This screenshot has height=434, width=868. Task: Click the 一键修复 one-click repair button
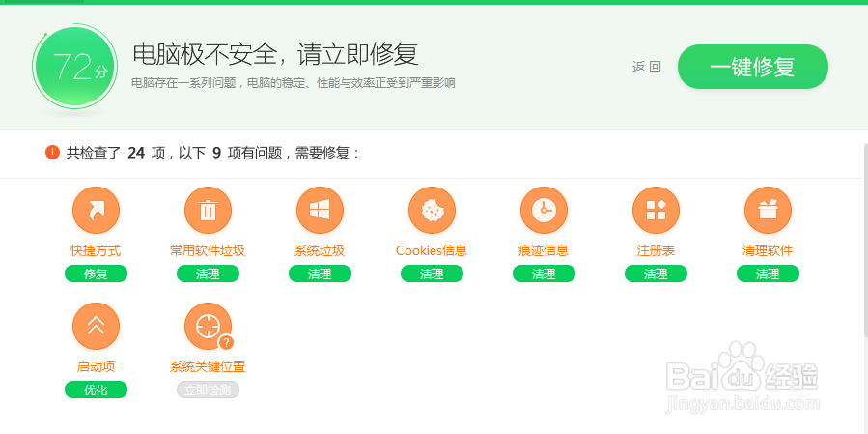753,67
